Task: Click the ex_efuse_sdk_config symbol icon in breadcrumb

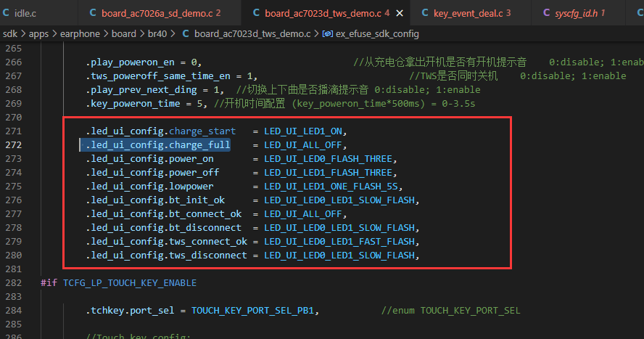Action: point(327,33)
